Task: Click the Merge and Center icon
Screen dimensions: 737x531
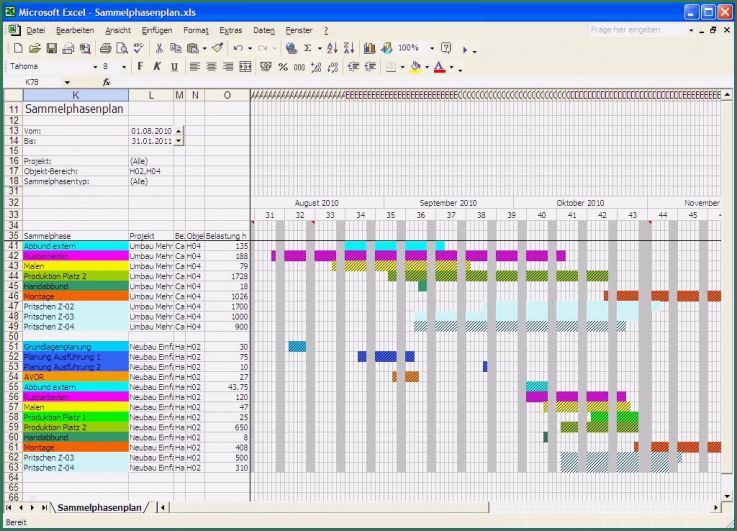Action: 245,66
